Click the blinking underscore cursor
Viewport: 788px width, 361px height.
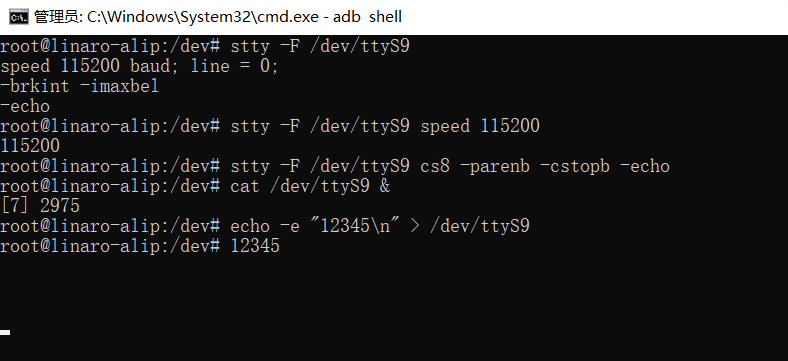5,332
